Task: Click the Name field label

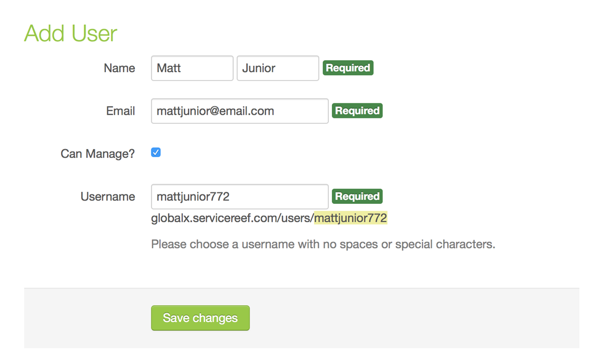Action: 119,68
